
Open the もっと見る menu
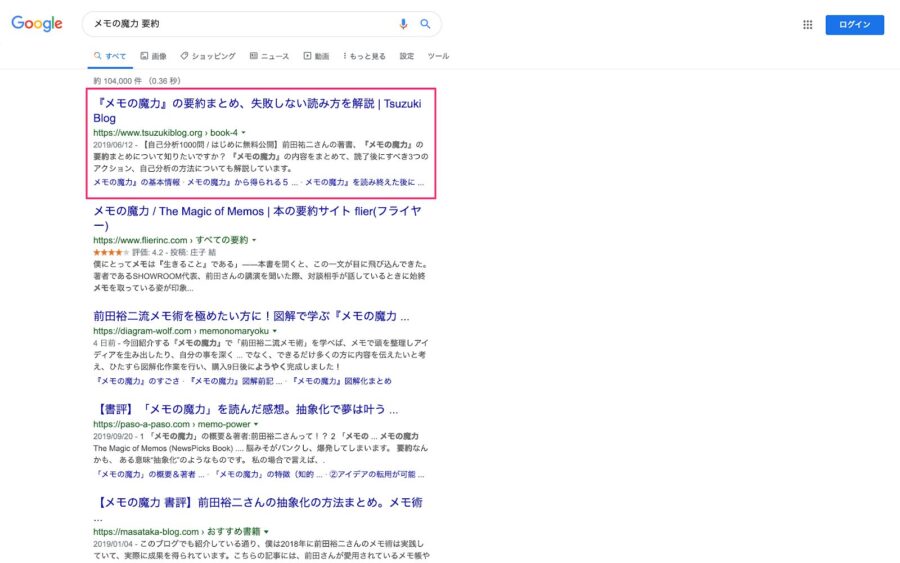click(x=364, y=56)
